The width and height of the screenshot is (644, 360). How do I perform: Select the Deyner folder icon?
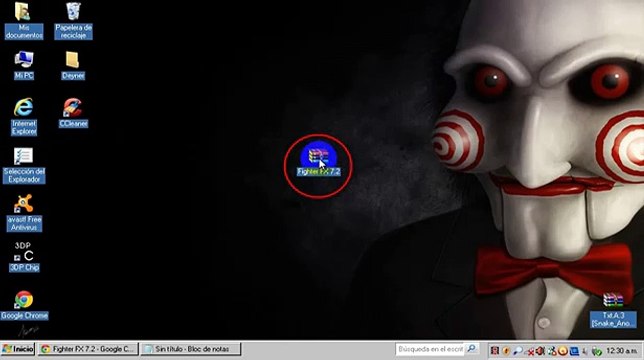(73, 65)
